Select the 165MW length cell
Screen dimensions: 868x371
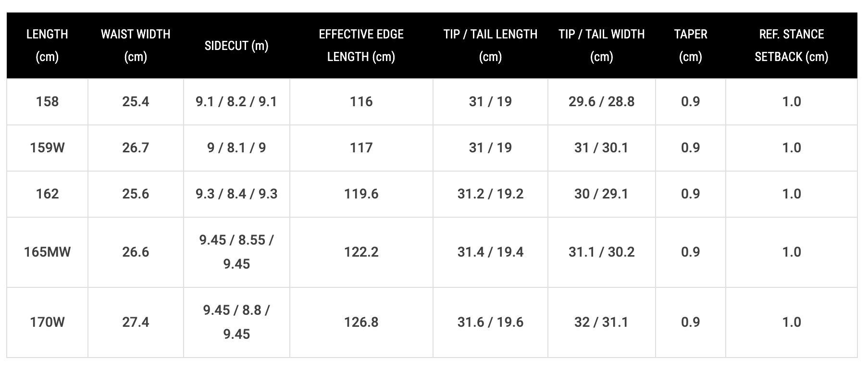tap(47, 252)
